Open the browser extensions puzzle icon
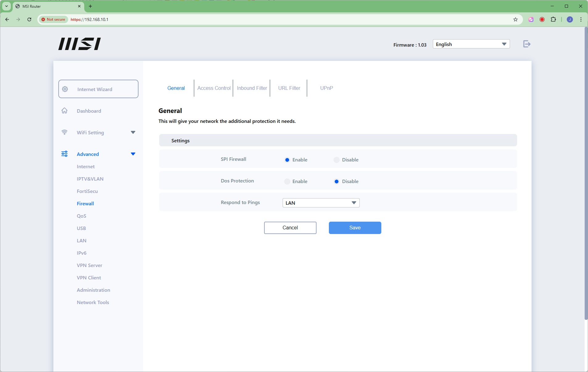 (x=553, y=19)
